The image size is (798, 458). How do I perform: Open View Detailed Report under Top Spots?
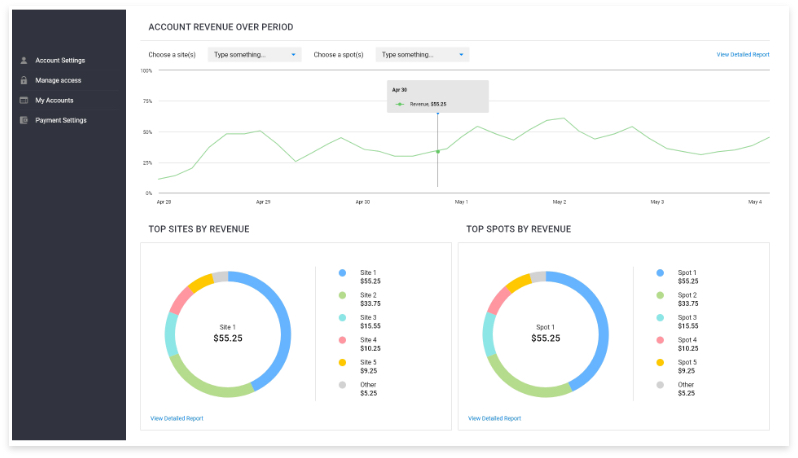494,418
